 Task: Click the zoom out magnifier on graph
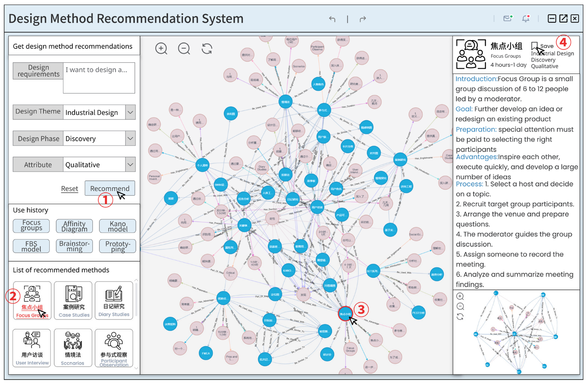coord(184,48)
